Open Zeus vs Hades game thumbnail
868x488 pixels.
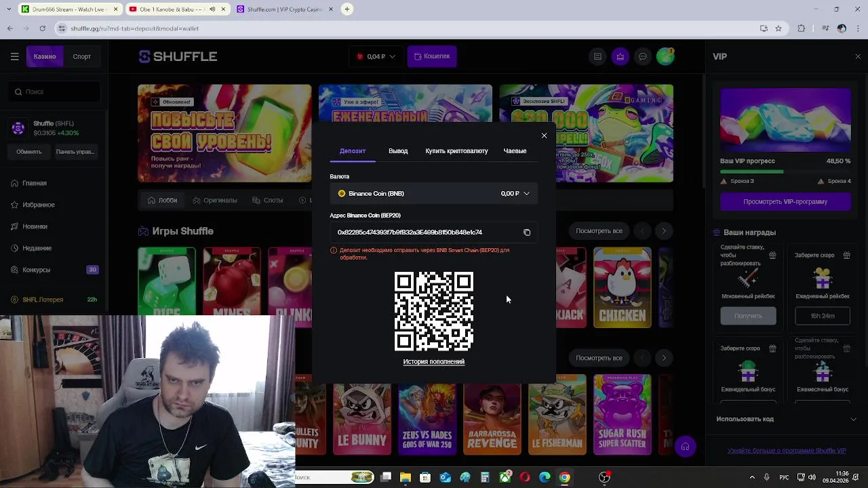click(427, 419)
